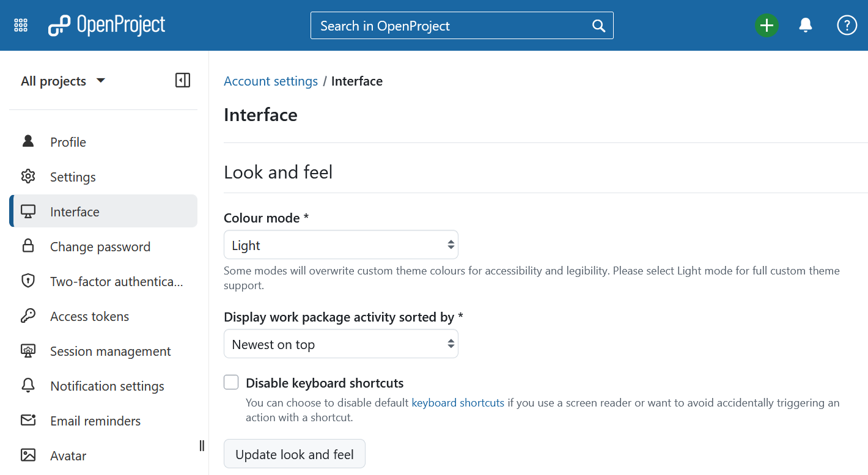Open the help question mark menu
The height and width of the screenshot is (475, 868).
(x=847, y=25)
